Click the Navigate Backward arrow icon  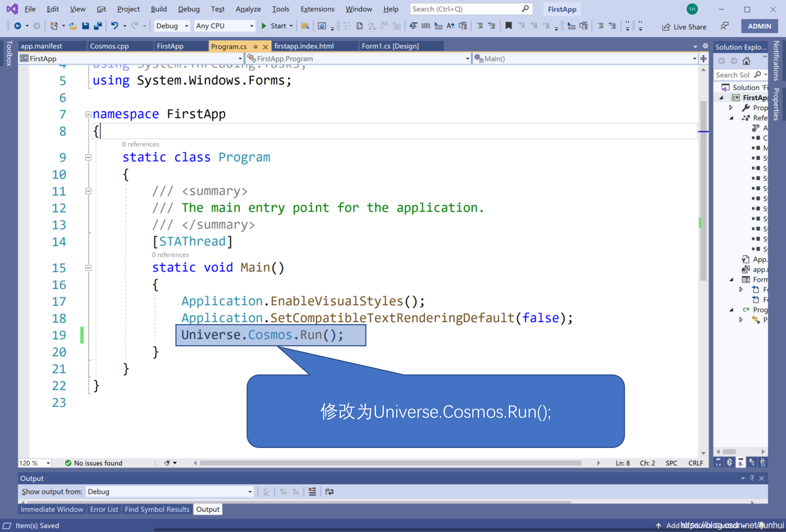(x=18, y=26)
